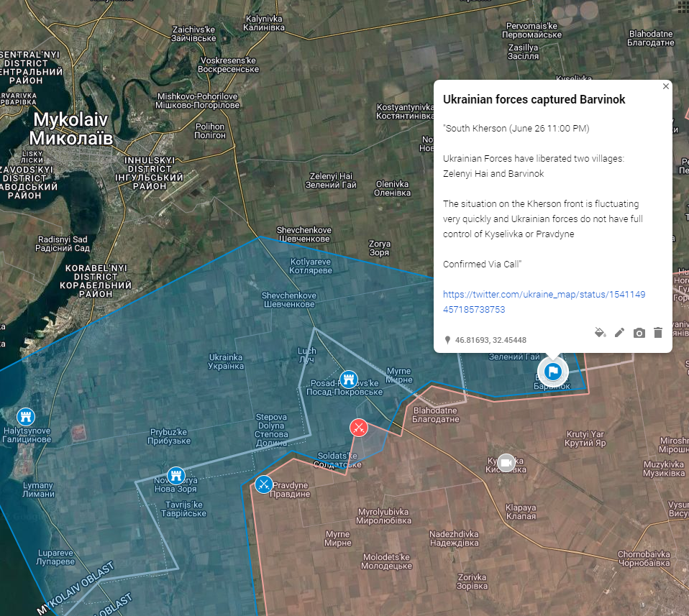
Task: Click the location pin icon beside coordinates
Action: click(447, 340)
